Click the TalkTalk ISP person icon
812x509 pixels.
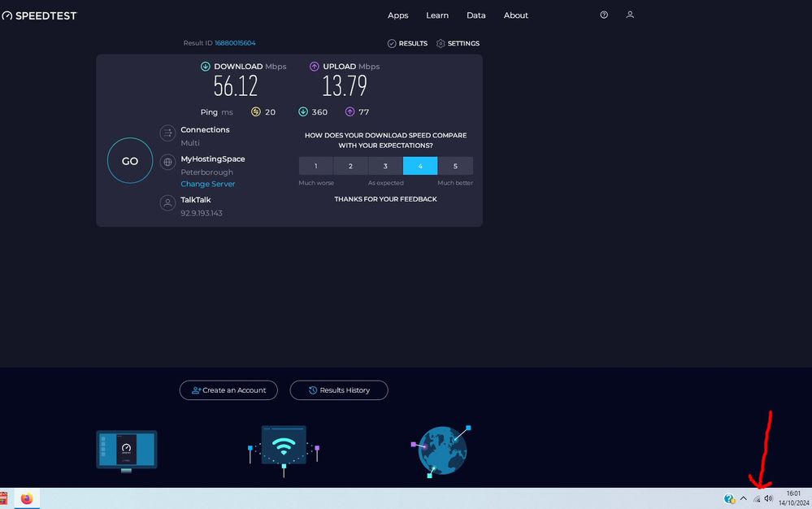click(x=167, y=202)
